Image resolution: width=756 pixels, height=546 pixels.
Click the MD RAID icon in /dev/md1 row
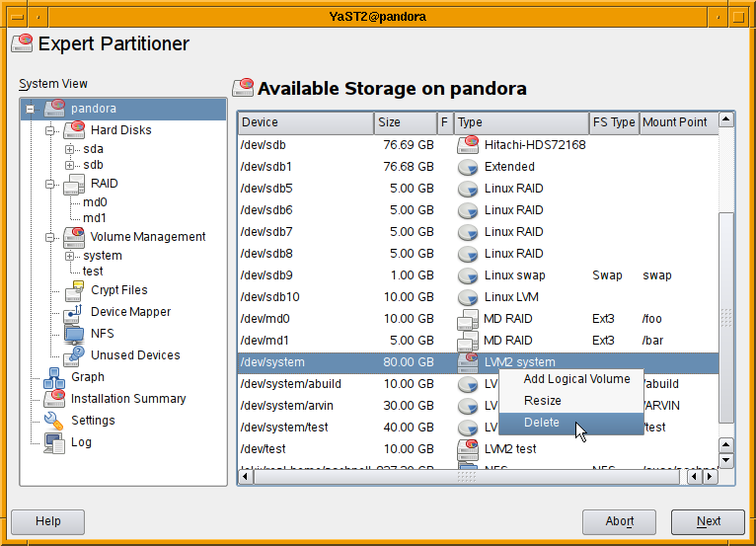468,341
